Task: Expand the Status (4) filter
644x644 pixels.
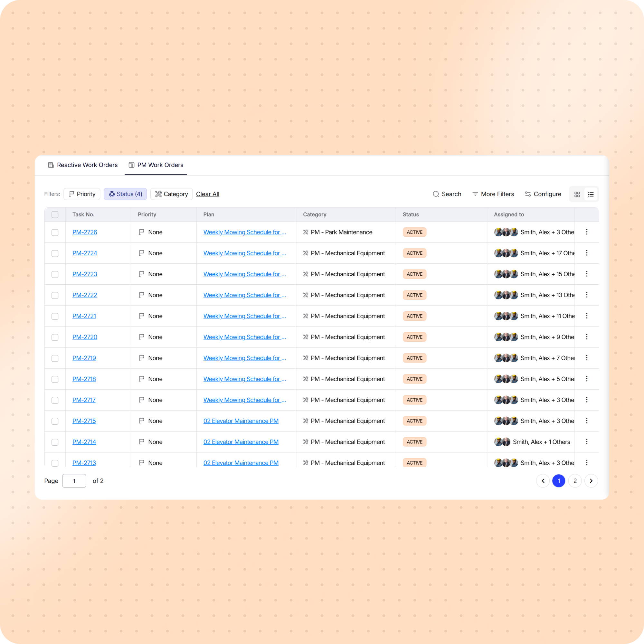Action: [x=125, y=194]
